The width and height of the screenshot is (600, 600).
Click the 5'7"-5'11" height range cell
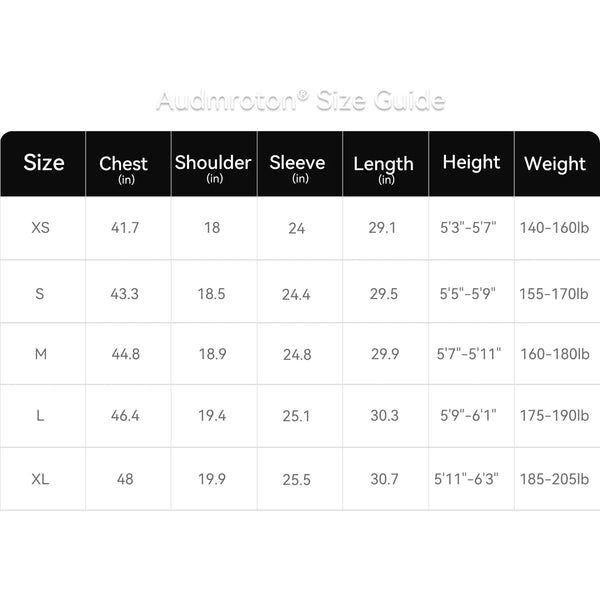[x=469, y=354]
